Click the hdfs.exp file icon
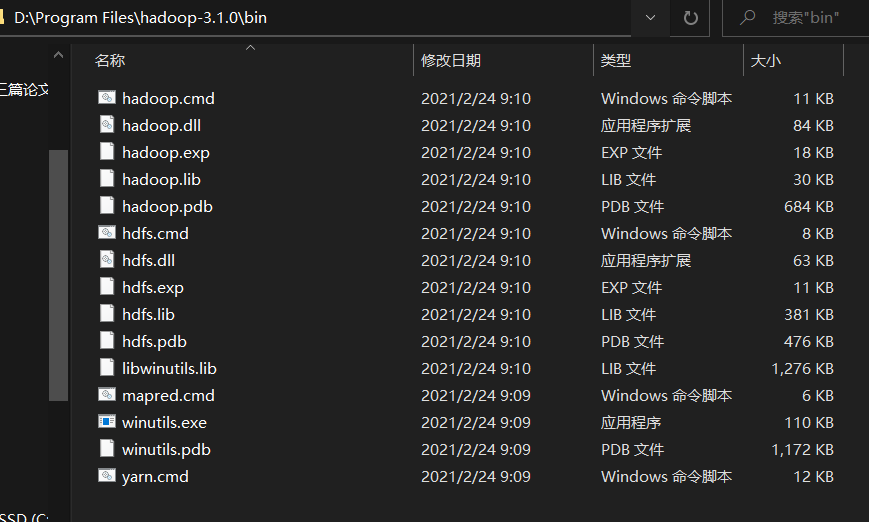 click(107, 286)
